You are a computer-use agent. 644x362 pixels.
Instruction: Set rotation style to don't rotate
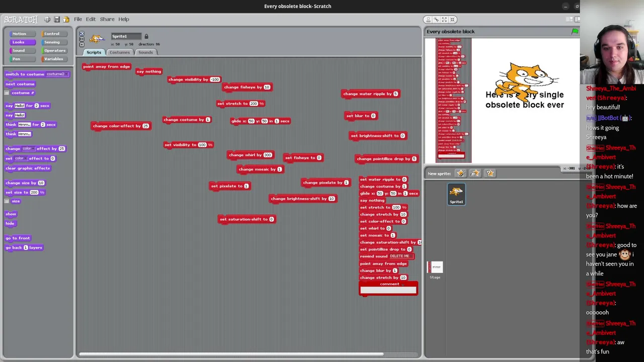[82, 45]
